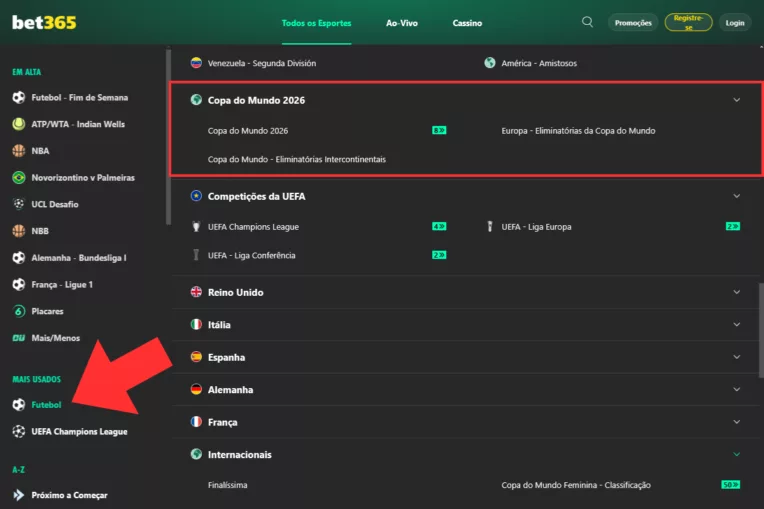This screenshot has height=509, width=764.
Task: Expand the Espanha section chevron
Action: tap(737, 357)
